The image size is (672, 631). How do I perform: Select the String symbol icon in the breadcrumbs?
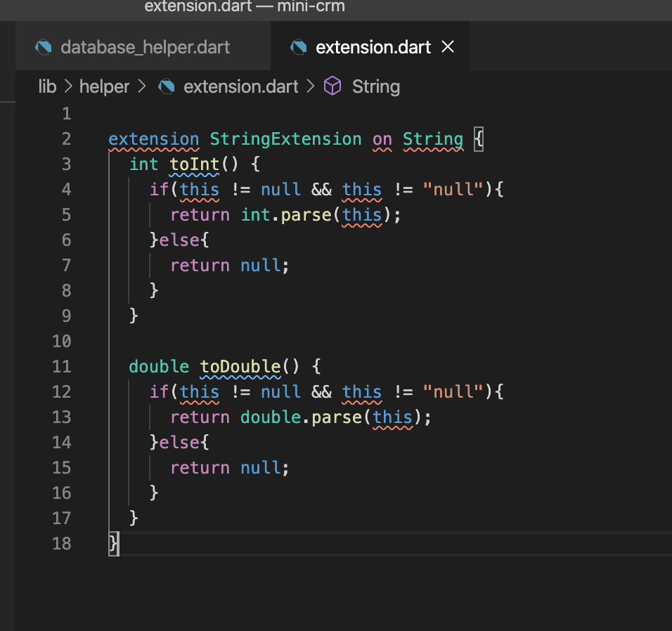coord(332,86)
